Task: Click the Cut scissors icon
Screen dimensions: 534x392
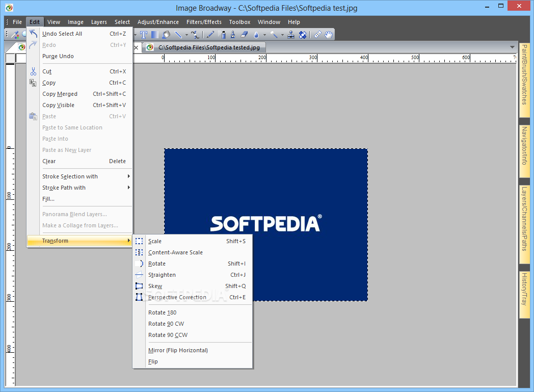Action: click(33, 71)
